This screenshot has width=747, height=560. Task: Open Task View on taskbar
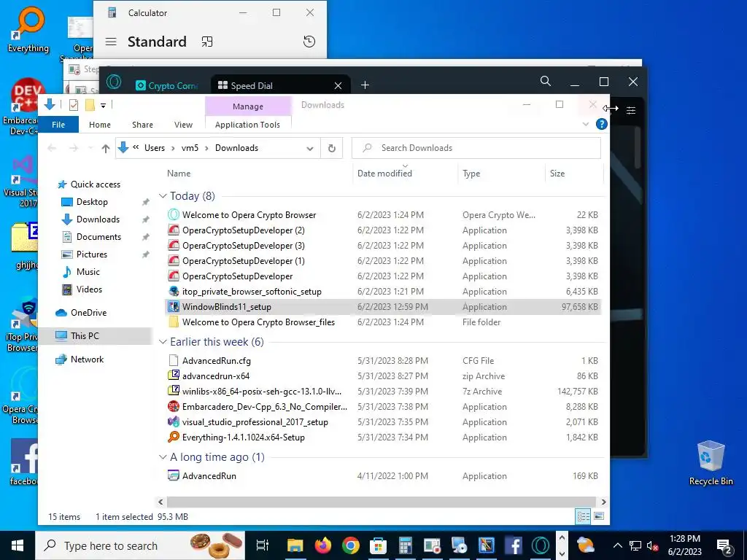(263, 545)
